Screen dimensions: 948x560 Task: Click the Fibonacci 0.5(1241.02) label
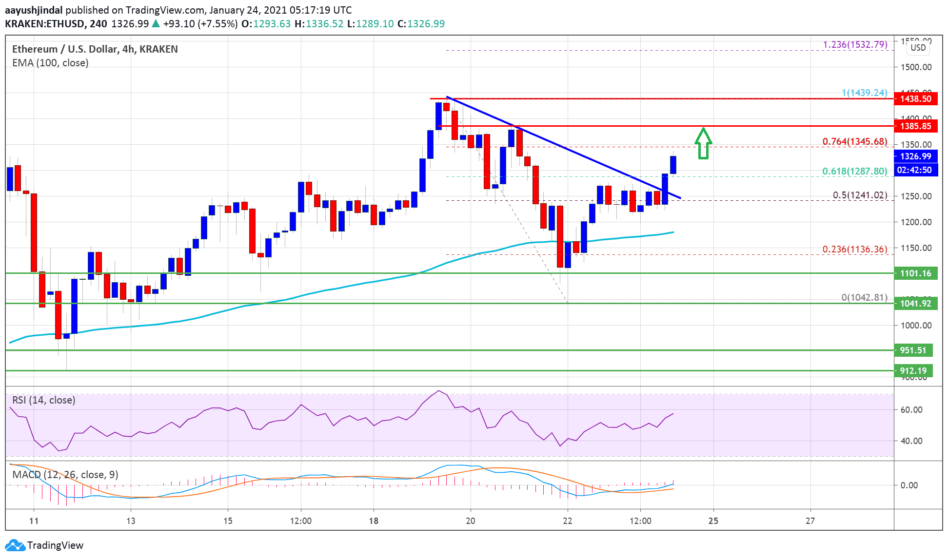[860, 195]
